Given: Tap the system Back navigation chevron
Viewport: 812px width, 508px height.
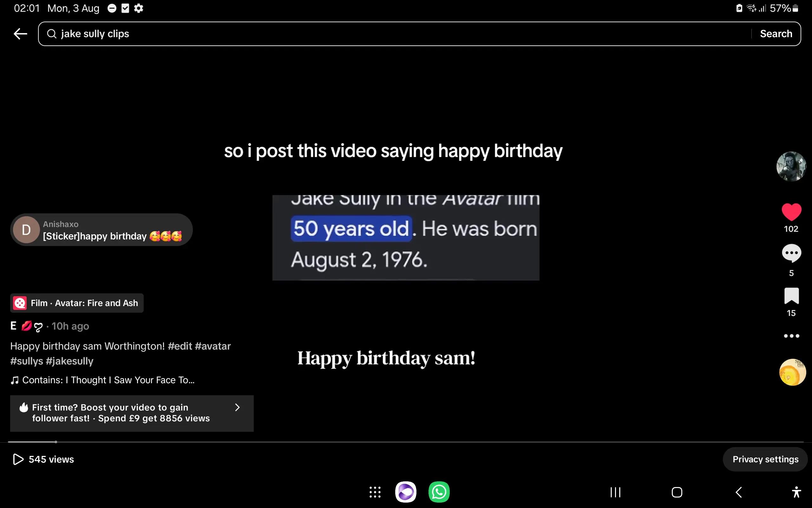Looking at the screenshot, I should 738,492.
